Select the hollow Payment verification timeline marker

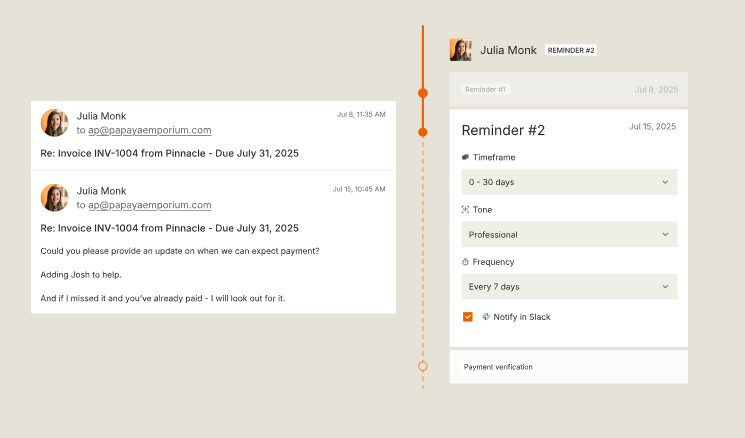pyautogui.click(x=423, y=366)
